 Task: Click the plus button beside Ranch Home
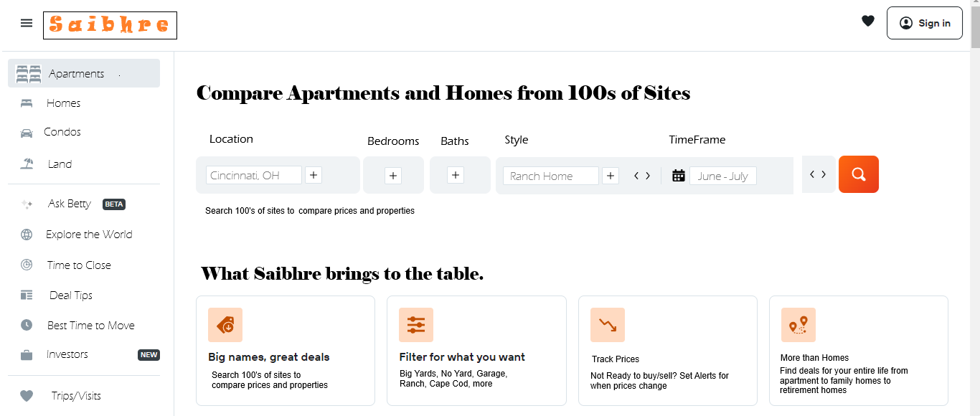611,176
